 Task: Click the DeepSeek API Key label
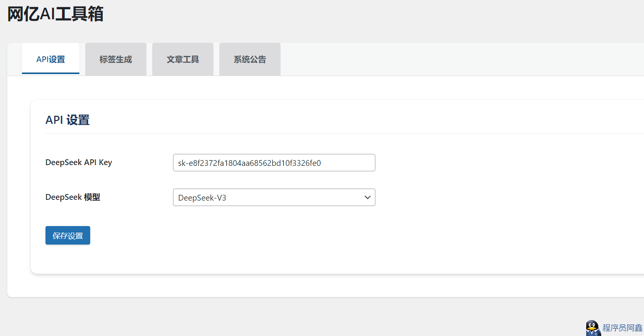(79, 162)
